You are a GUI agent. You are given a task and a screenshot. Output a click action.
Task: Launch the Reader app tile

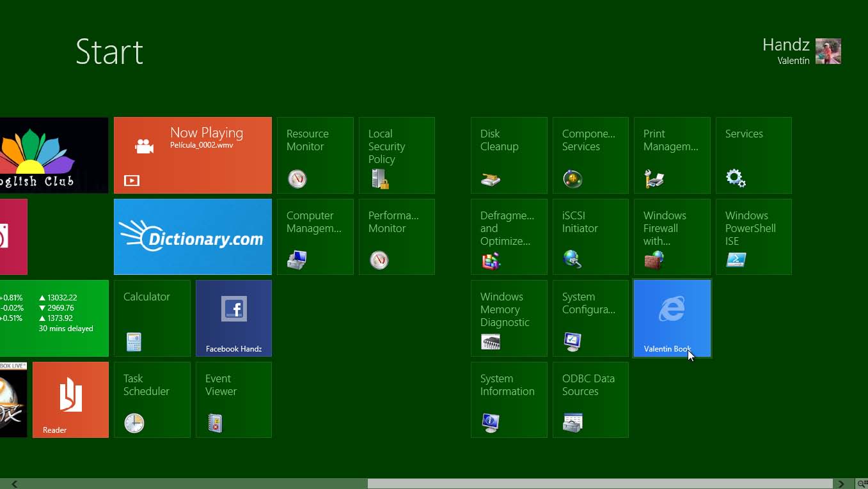click(x=70, y=400)
